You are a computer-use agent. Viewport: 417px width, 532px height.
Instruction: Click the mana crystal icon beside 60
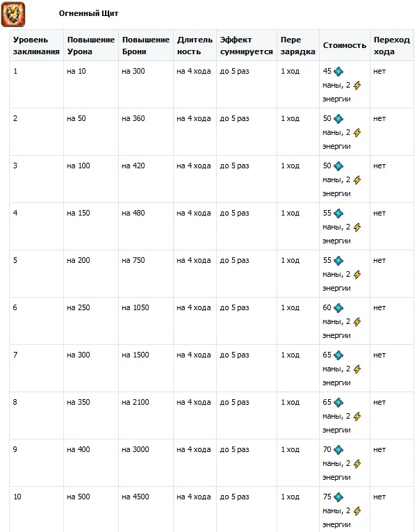pyautogui.click(x=338, y=307)
